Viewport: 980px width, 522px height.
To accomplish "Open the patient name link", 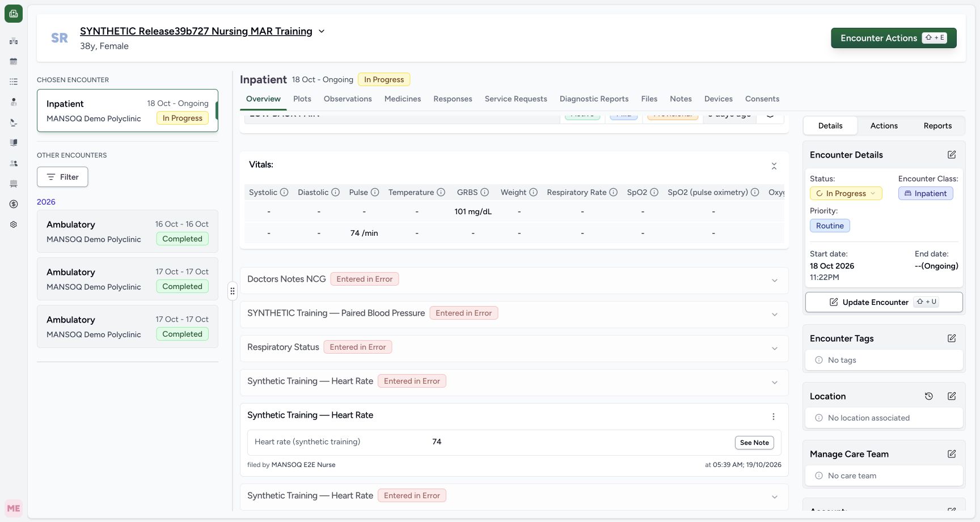I will tap(196, 31).
